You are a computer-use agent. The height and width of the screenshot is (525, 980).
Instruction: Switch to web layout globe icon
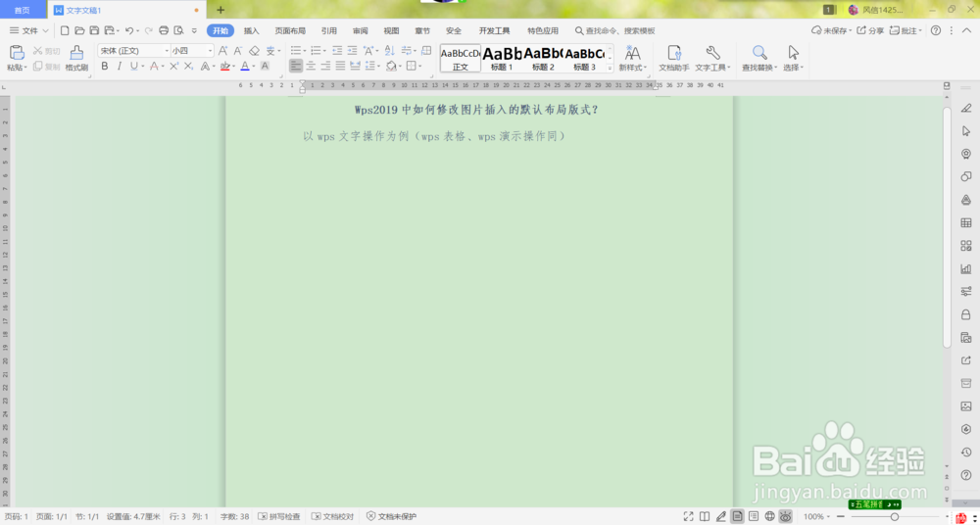tap(770, 516)
